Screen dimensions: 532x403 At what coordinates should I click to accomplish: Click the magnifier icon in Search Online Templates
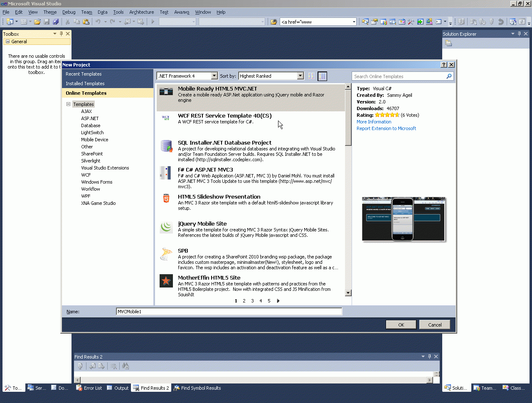click(449, 76)
